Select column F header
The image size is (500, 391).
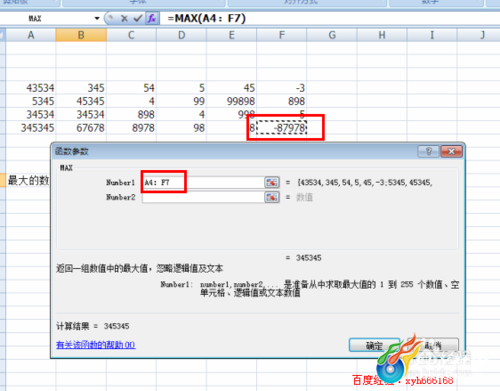click(282, 35)
